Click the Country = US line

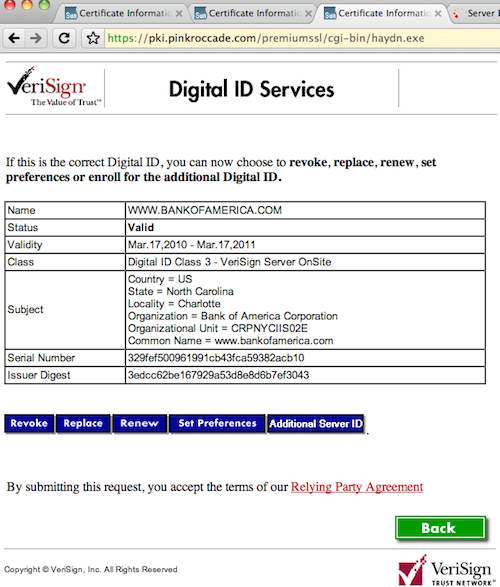coord(160,279)
